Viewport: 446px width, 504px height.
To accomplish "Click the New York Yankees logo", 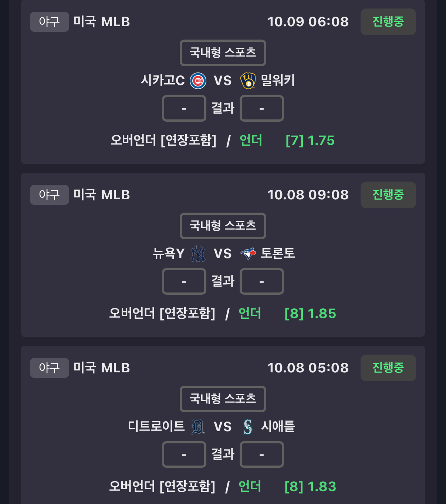I will click(x=198, y=254).
